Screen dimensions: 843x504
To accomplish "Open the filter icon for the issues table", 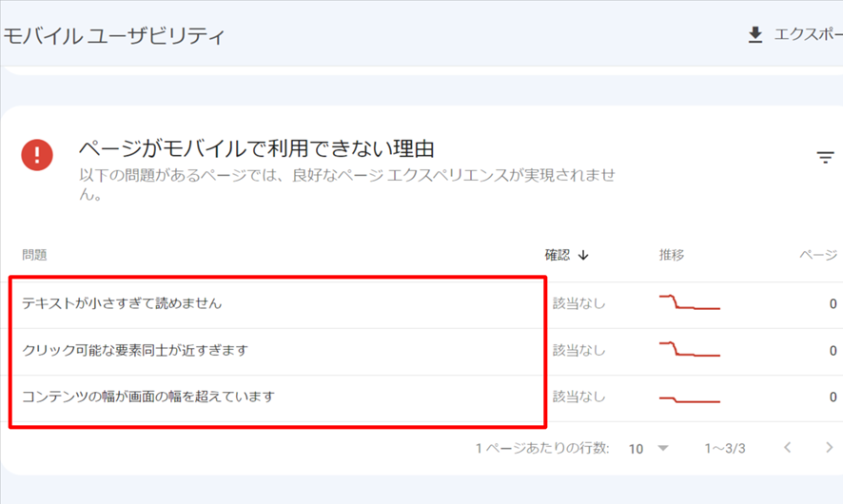I will tap(825, 158).
